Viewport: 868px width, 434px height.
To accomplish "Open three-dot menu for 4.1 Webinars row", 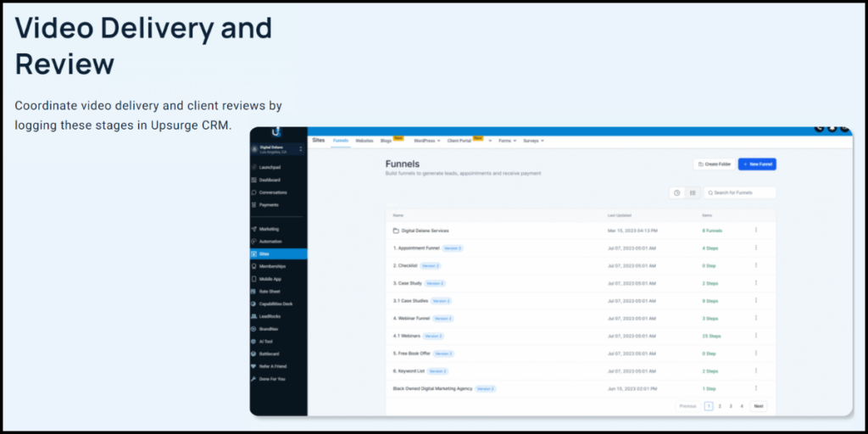I will click(x=755, y=335).
